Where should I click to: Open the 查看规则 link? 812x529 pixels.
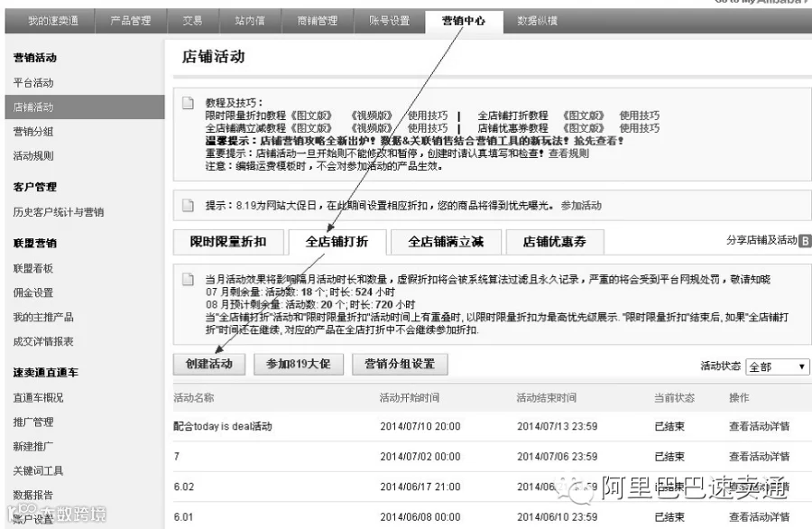568,153
